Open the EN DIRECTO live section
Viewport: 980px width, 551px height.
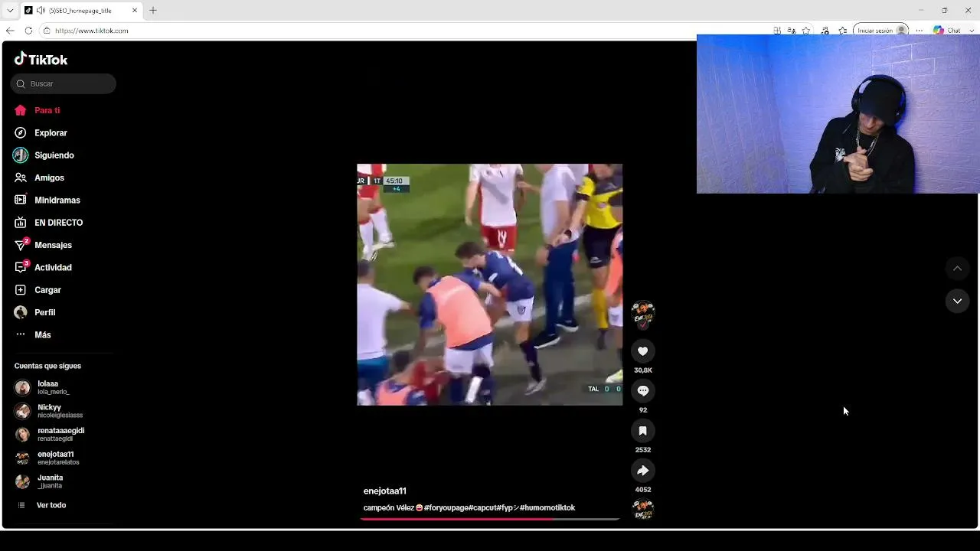click(x=48, y=223)
